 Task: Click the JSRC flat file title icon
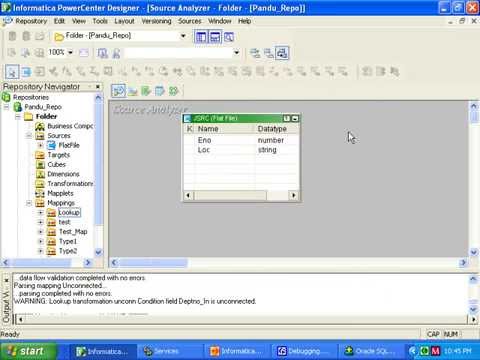(188, 118)
